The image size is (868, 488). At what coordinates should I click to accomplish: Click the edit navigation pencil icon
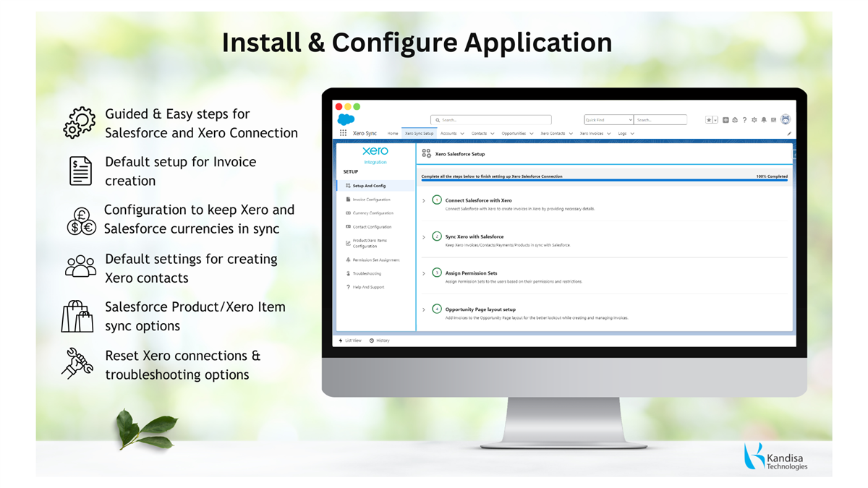(789, 134)
